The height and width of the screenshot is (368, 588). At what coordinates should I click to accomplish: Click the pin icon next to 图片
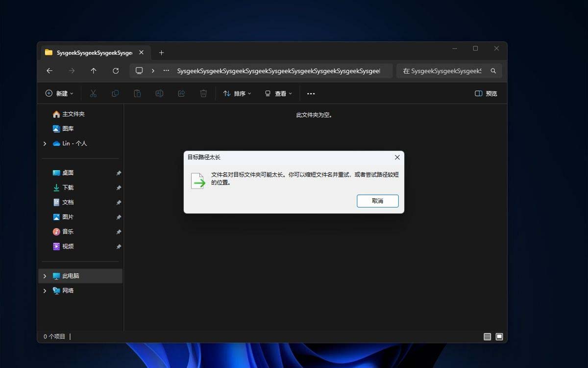pos(119,217)
